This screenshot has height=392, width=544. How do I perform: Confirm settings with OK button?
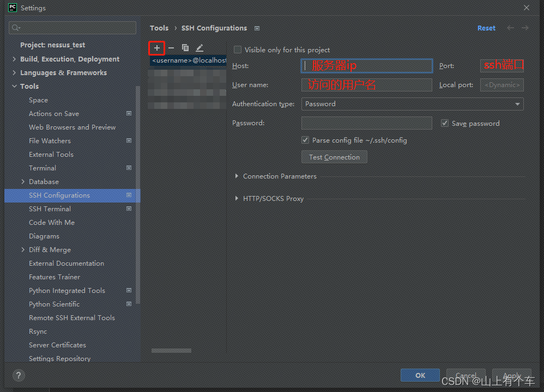click(420, 375)
